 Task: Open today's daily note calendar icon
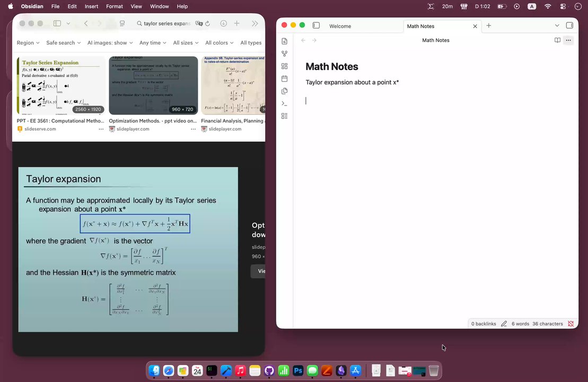tap(285, 79)
